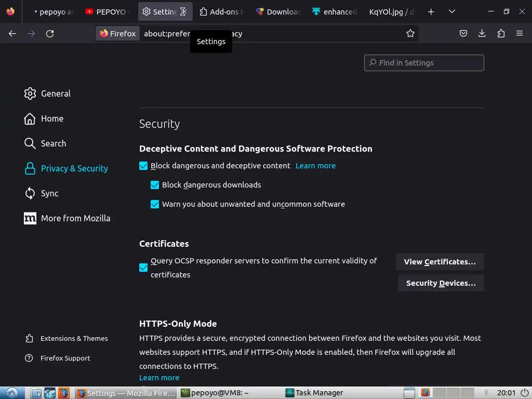Uncheck Warn about unwanted and uncommon software
The height and width of the screenshot is (399, 532).
pyautogui.click(x=155, y=204)
